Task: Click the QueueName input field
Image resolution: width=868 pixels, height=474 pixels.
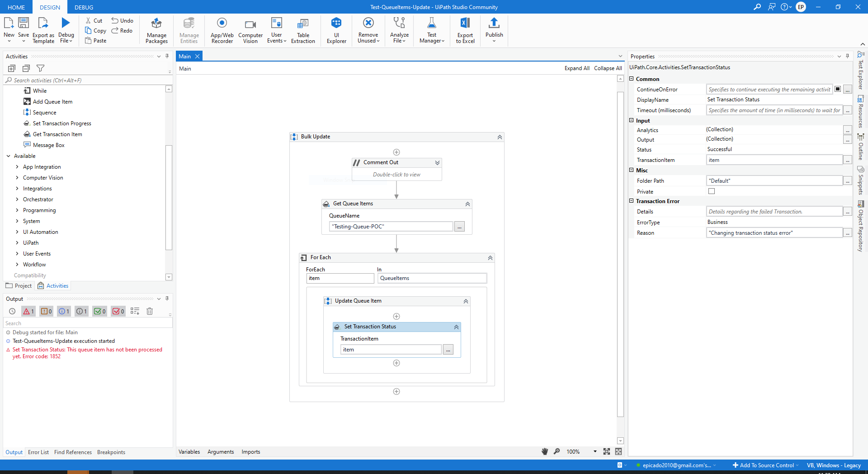Action: click(x=391, y=227)
